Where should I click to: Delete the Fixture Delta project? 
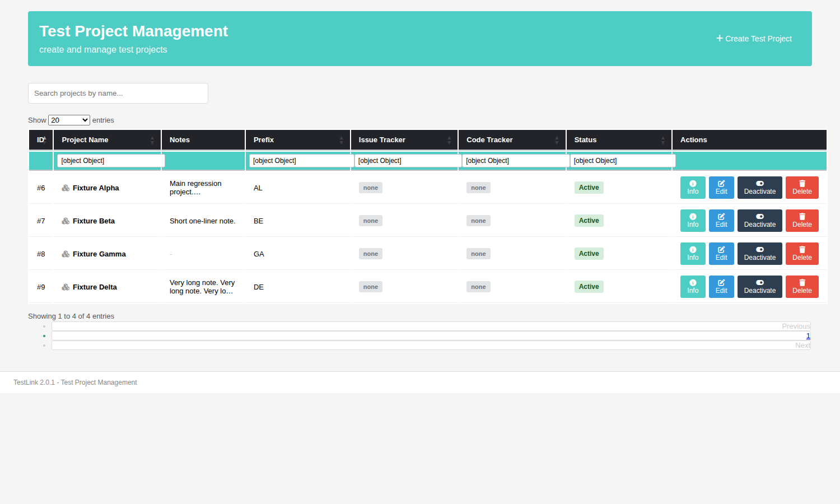tap(802, 287)
